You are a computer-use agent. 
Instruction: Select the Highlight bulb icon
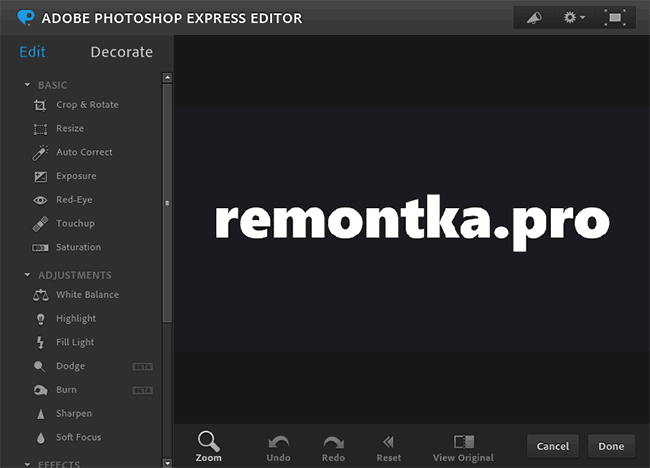point(41,319)
